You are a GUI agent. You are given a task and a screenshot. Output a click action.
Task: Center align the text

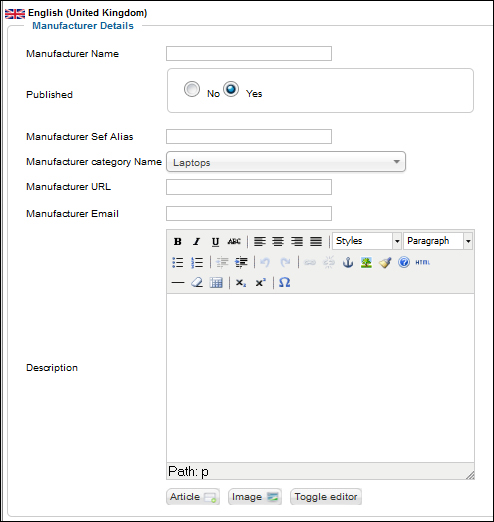point(278,241)
